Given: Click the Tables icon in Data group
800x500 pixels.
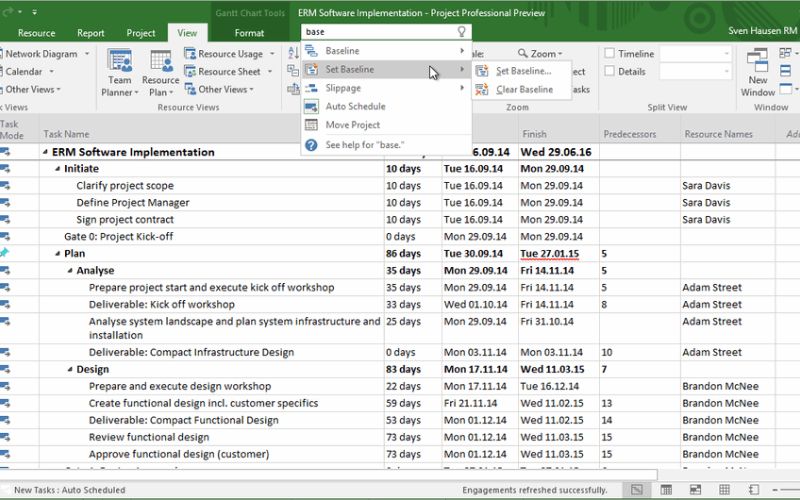Looking at the screenshot, I should point(293,89).
